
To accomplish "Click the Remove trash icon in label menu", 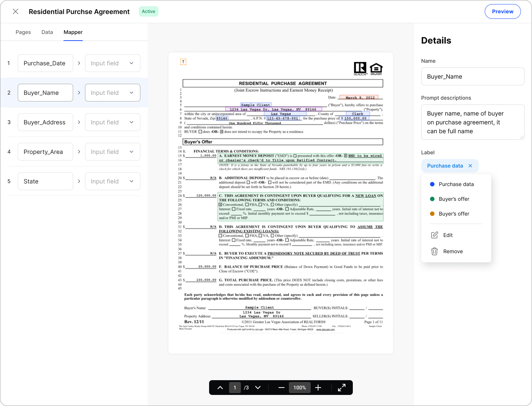I will pyautogui.click(x=434, y=251).
